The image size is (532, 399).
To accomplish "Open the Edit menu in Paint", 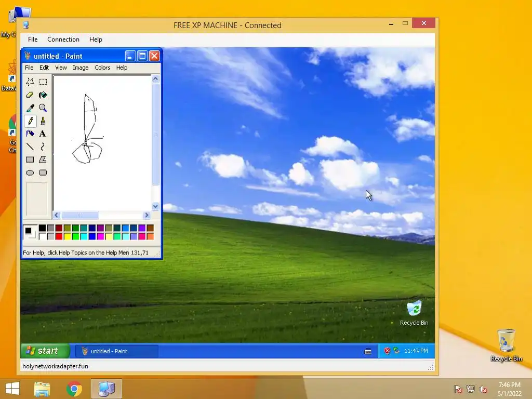I will (44, 68).
